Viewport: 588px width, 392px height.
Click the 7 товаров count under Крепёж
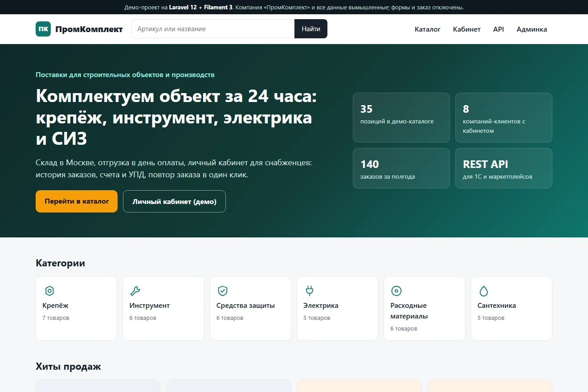56,318
